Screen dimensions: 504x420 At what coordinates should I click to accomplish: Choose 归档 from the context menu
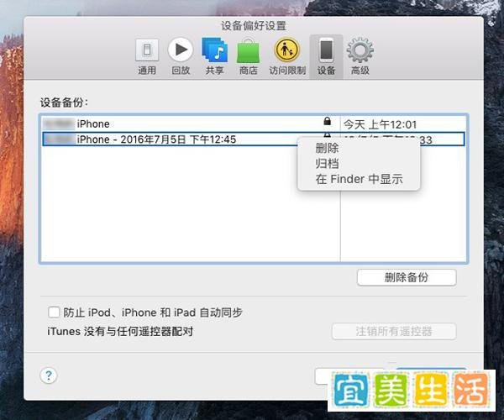[x=327, y=164]
